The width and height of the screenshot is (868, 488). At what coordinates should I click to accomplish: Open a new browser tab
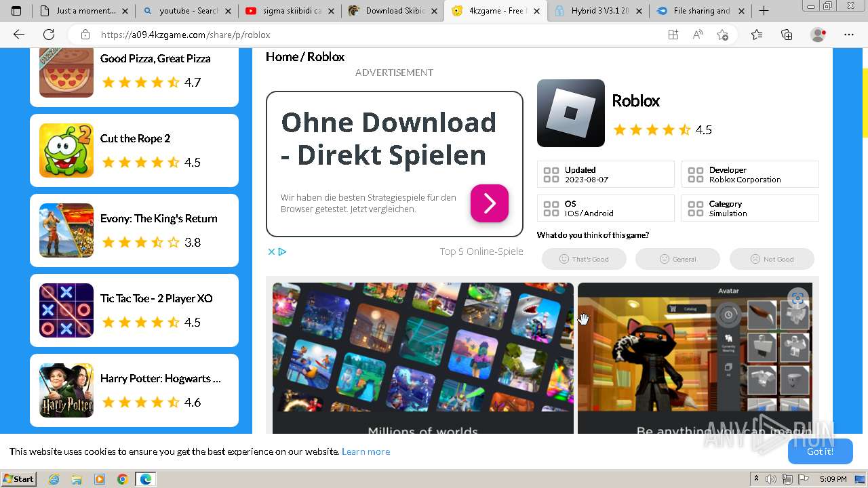[764, 11]
